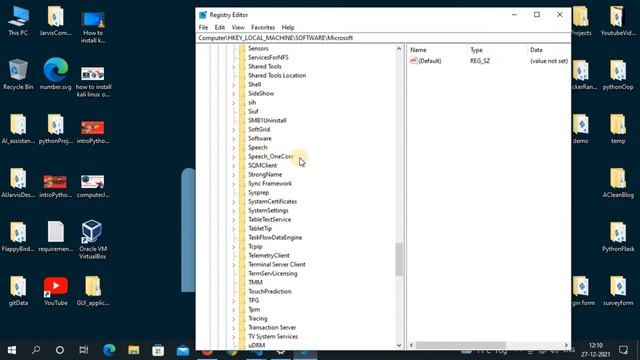Select the Sensors registry key
This screenshot has width=640, height=360.
pos(258,48)
